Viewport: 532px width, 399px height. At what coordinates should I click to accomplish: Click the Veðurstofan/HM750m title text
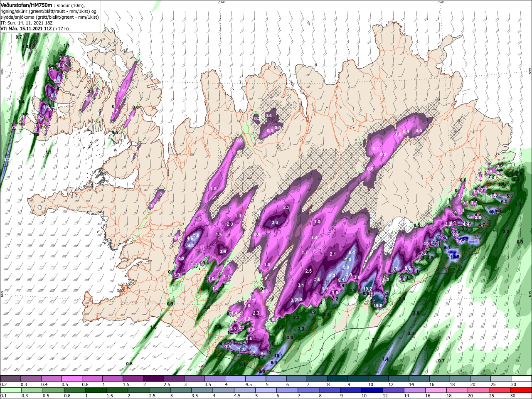(x=26, y=5)
